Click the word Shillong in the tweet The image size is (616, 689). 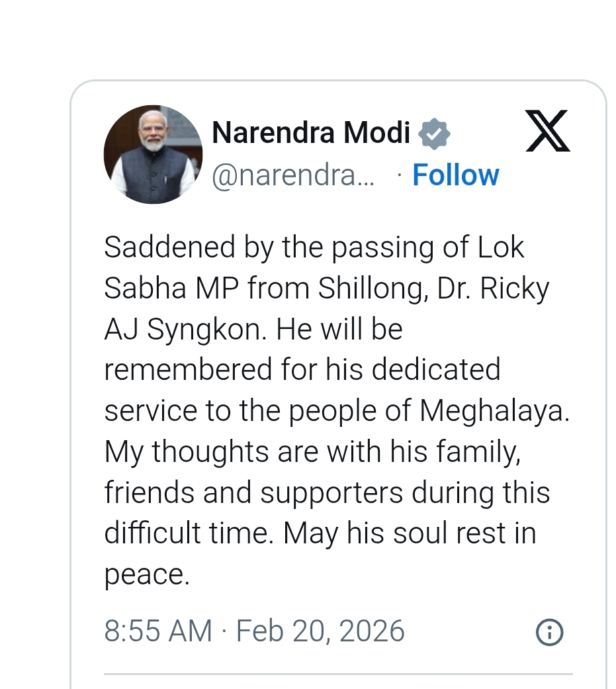click(371, 289)
